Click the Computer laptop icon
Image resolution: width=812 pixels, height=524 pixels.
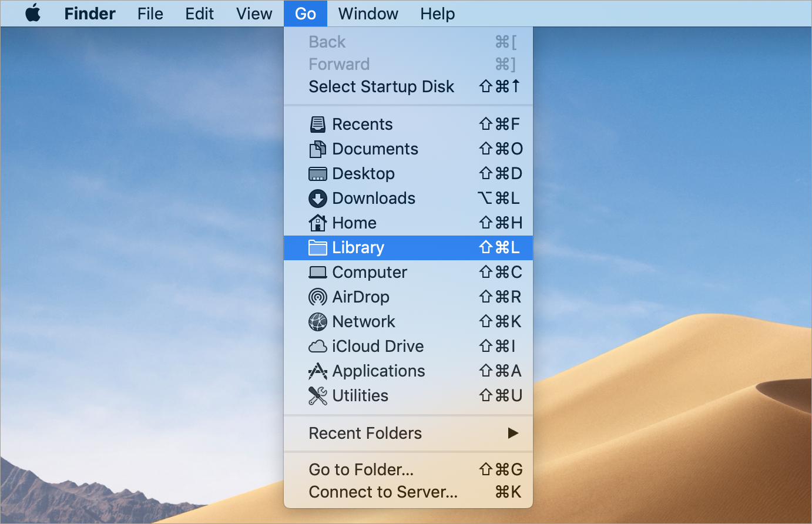tap(318, 273)
